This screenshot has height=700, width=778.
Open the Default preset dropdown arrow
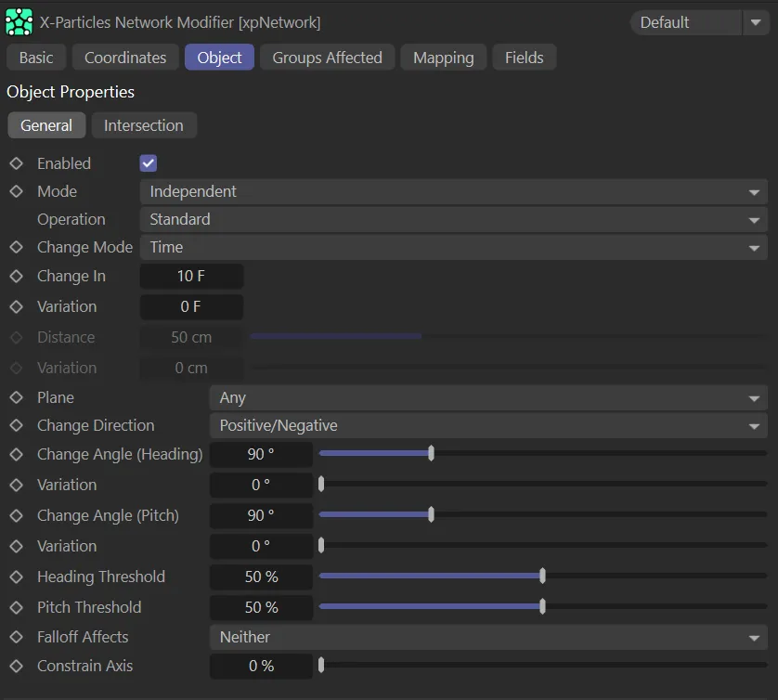tap(755, 23)
